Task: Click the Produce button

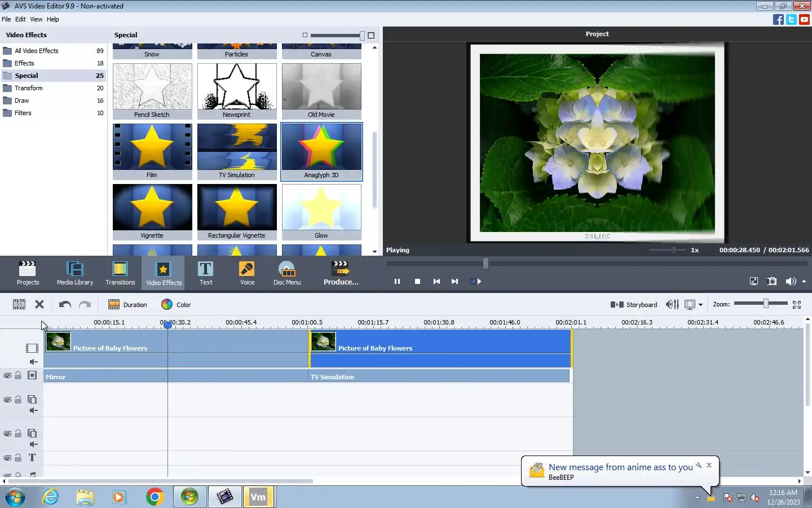Action: click(x=341, y=273)
